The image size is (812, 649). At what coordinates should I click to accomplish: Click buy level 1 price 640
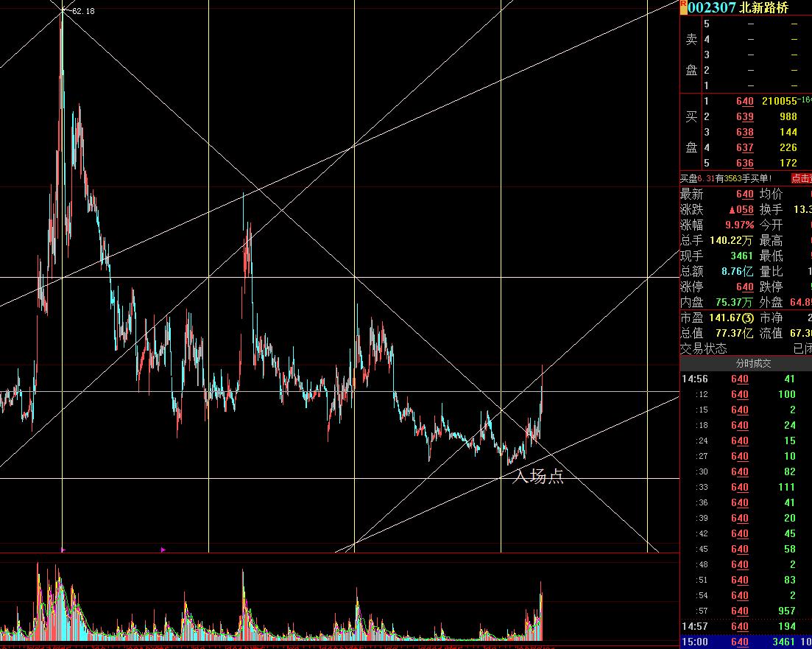[745, 101]
